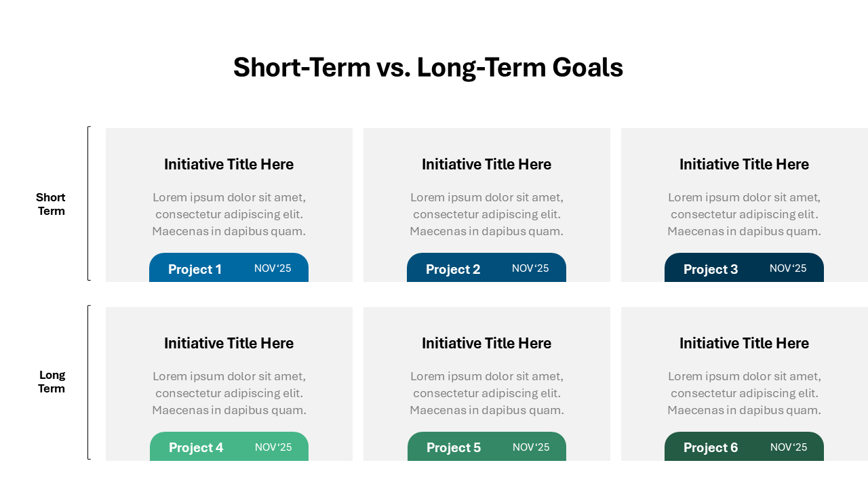Click the Lorem ipsum text above Project 1
868x488 pixels.
click(229, 214)
